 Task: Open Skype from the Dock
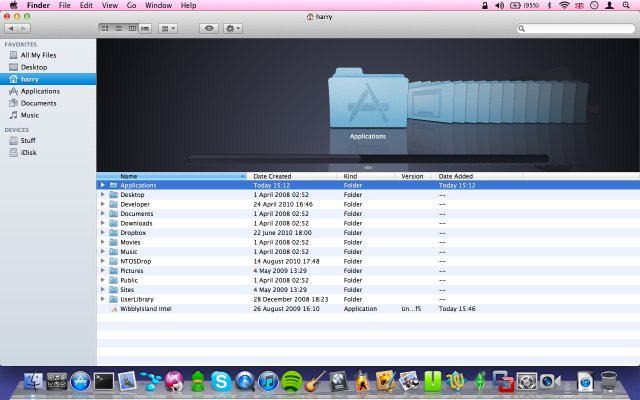(x=220, y=381)
